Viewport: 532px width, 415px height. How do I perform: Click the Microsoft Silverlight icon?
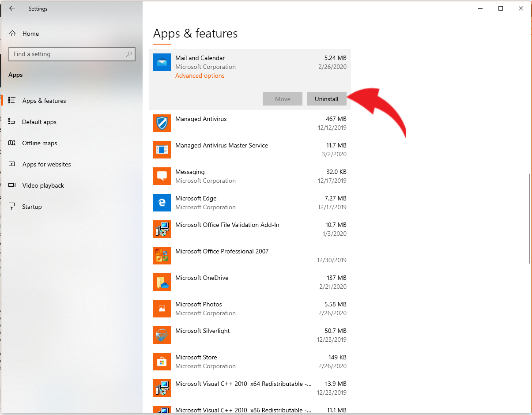(162, 335)
